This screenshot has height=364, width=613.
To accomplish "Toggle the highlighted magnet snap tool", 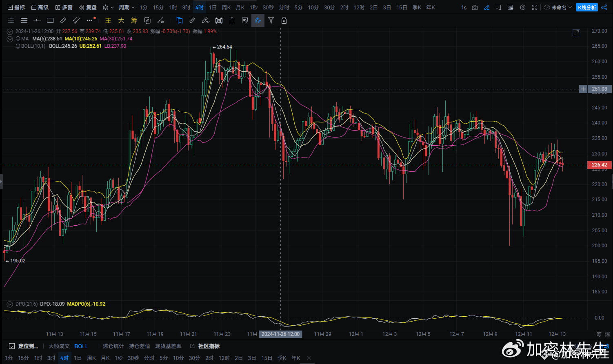I will point(258,20).
